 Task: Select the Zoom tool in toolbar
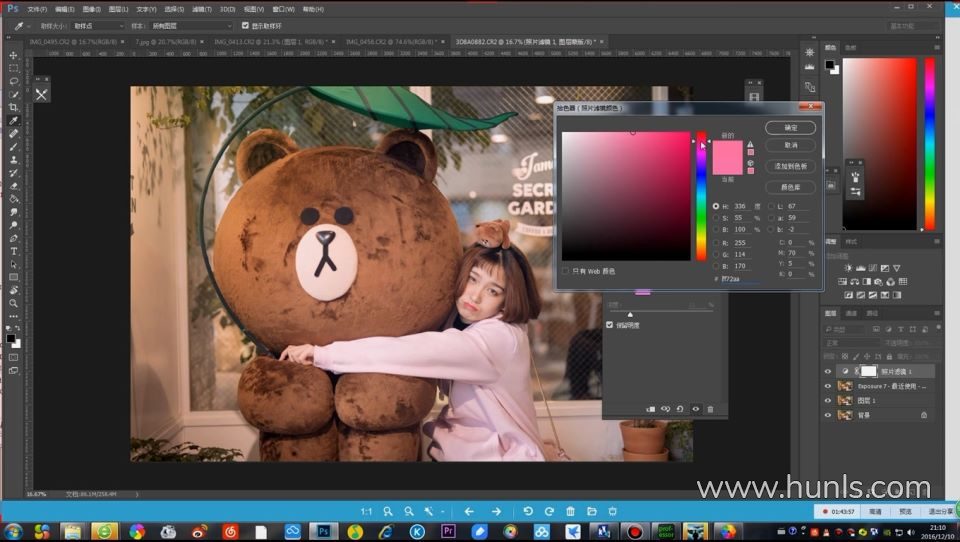point(13,303)
